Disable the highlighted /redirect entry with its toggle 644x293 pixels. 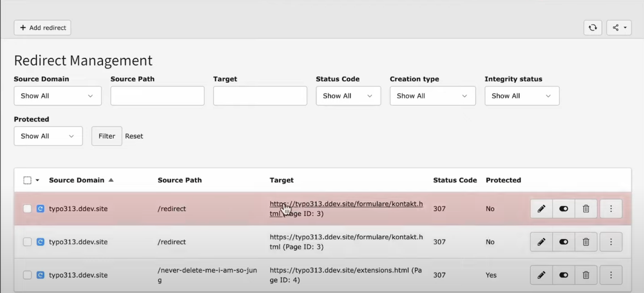pos(563,208)
